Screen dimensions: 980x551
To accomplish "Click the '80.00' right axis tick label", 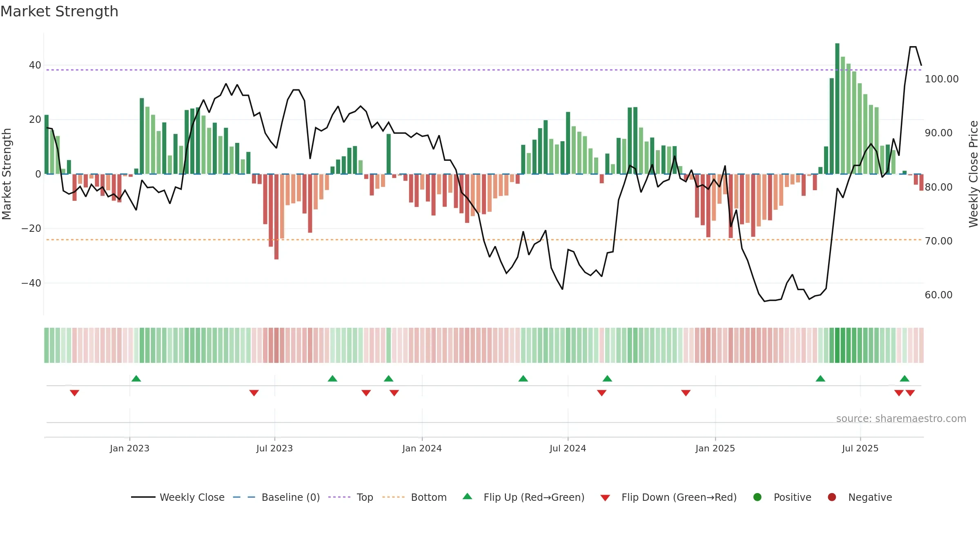I will click(938, 187).
